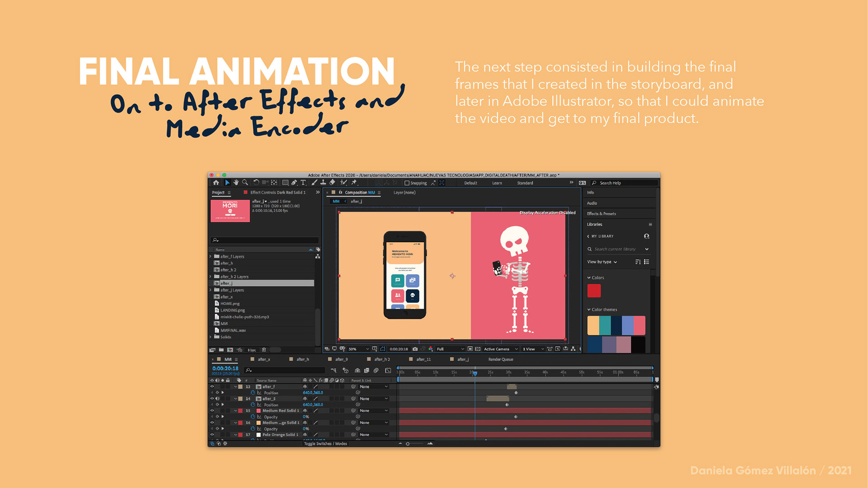Toggle visibility eye for layer after_5
868x488 pixels.
click(212, 399)
